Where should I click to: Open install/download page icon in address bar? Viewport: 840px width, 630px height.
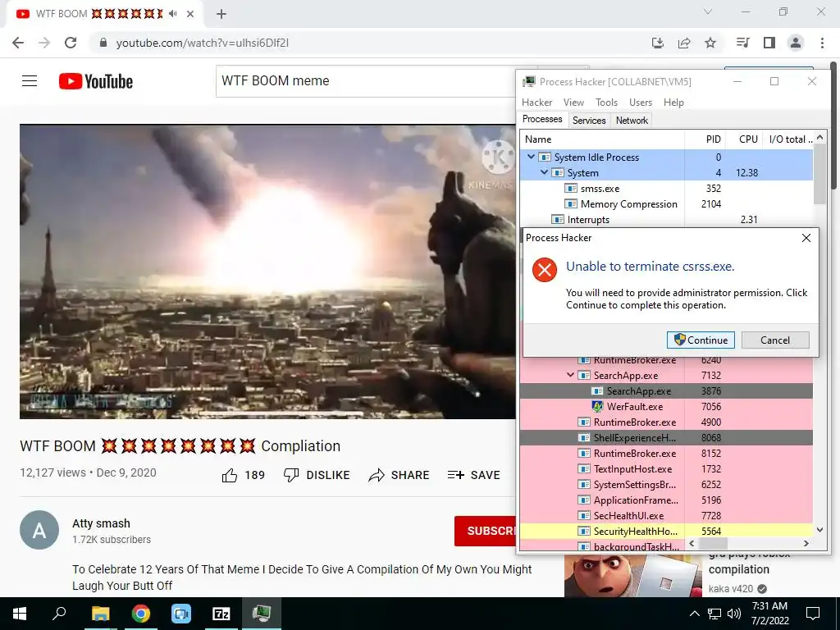(658, 43)
